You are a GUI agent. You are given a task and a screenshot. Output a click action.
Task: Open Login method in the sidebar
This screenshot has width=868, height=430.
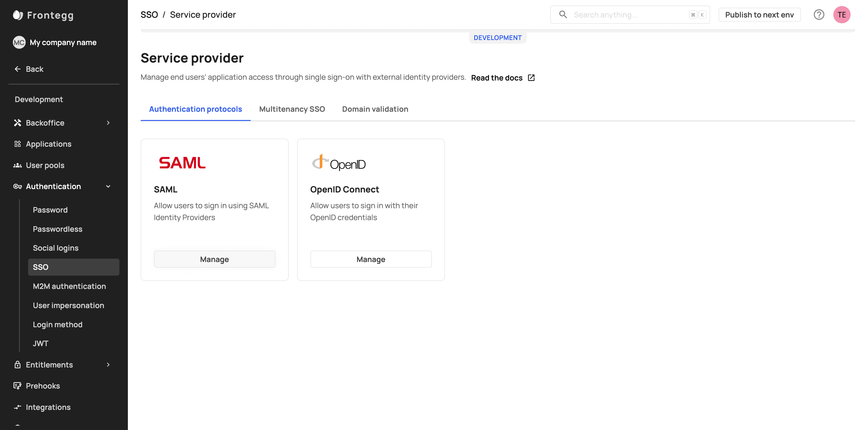[58, 325]
